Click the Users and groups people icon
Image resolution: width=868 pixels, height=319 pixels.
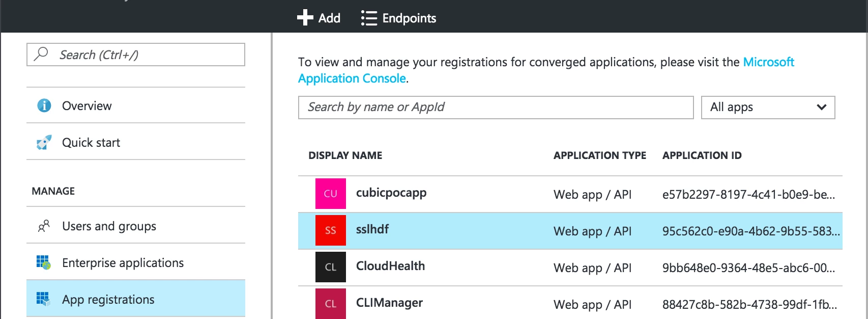(44, 226)
